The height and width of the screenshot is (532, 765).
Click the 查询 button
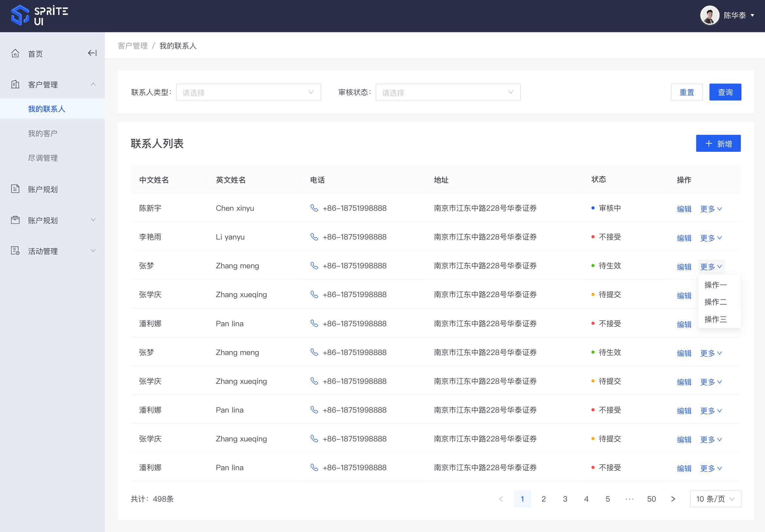pos(725,92)
